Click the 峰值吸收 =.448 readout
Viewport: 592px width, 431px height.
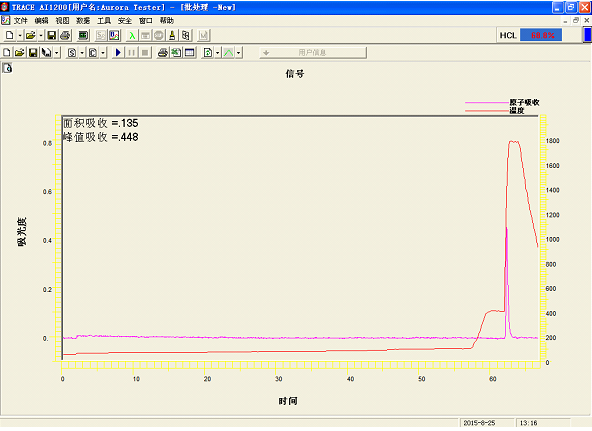click(x=100, y=137)
